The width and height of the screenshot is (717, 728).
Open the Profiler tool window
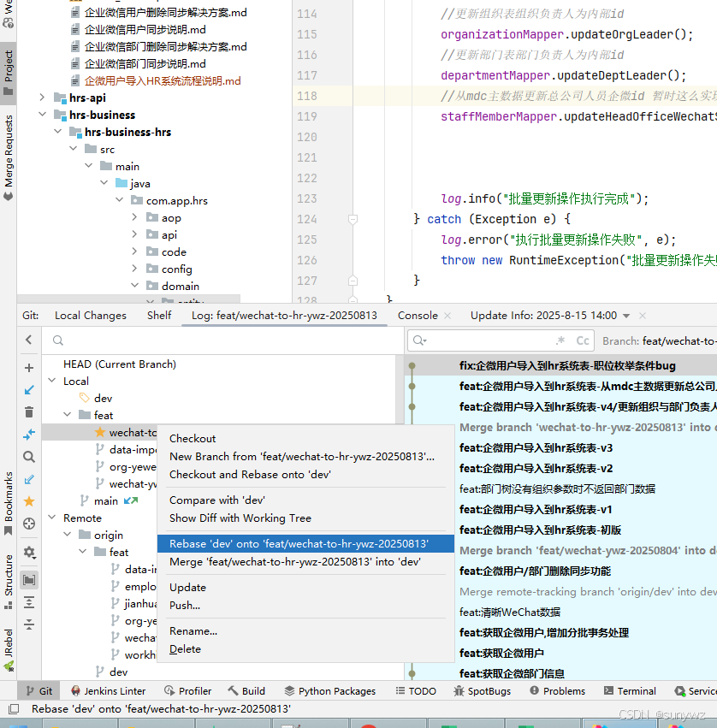pos(188,691)
